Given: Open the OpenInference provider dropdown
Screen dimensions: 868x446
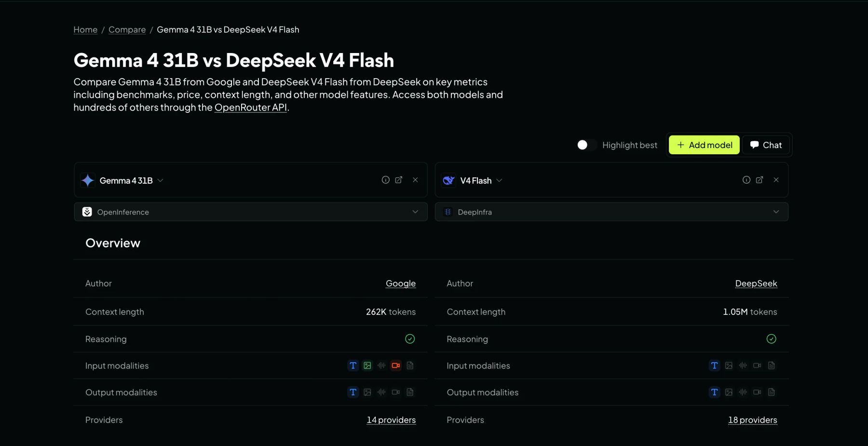Looking at the screenshot, I should click(251, 212).
